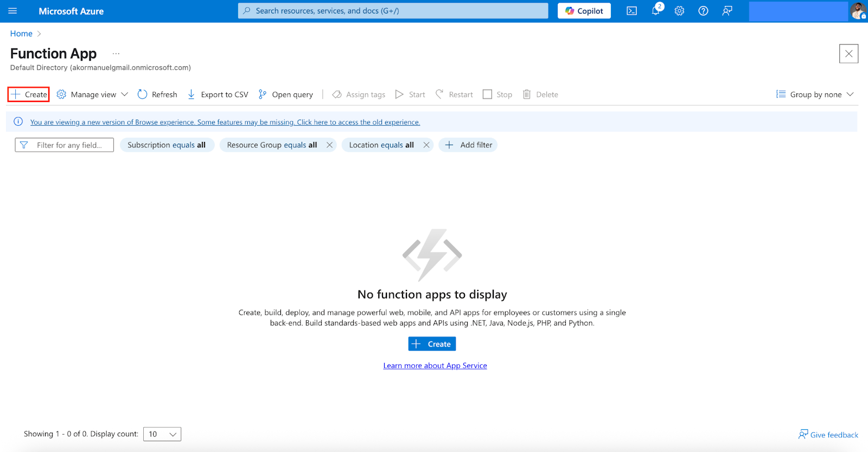This screenshot has width=868, height=452.
Task: Open Cloud Shell terminal icon
Action: click(x=631, y=11)
